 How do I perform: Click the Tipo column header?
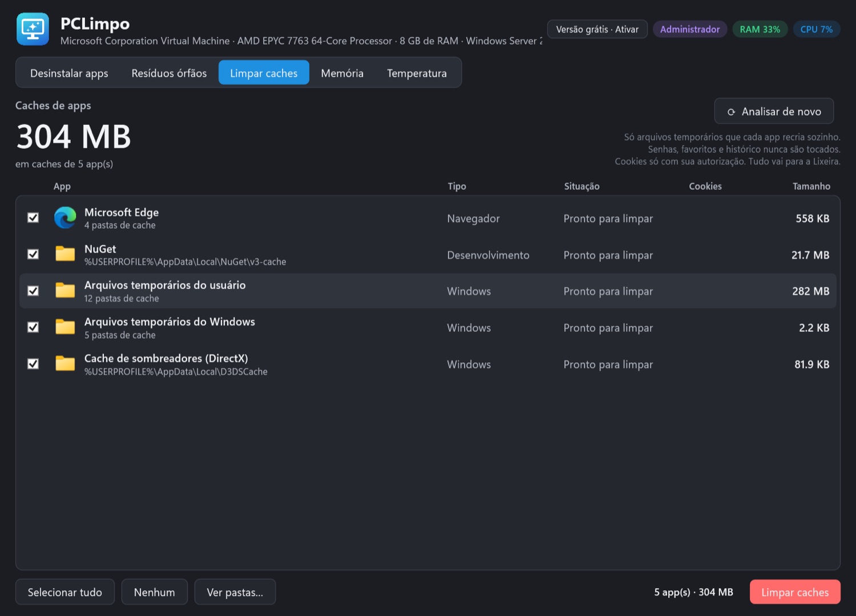(457, 187)
